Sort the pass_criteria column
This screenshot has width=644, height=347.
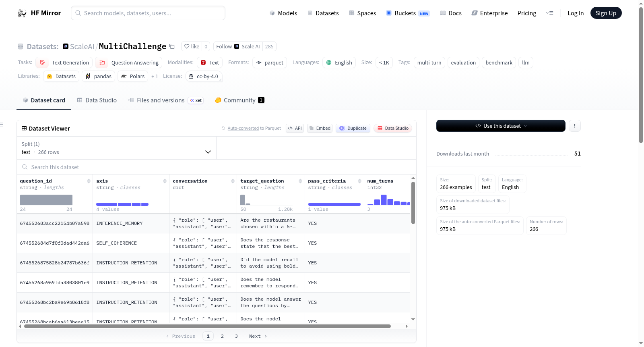tap(359, 181)
